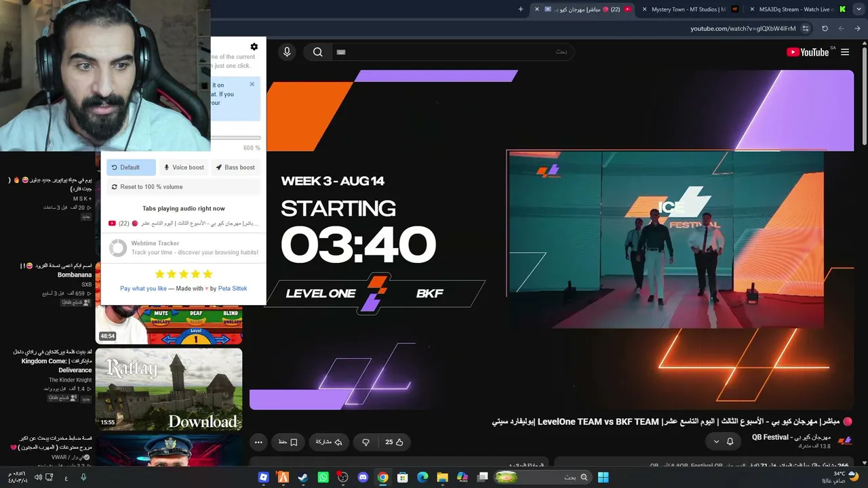Share the video via share button
The height and width of the screenshot is (488, 868).
pyautogui.click(x=329, y=442)
